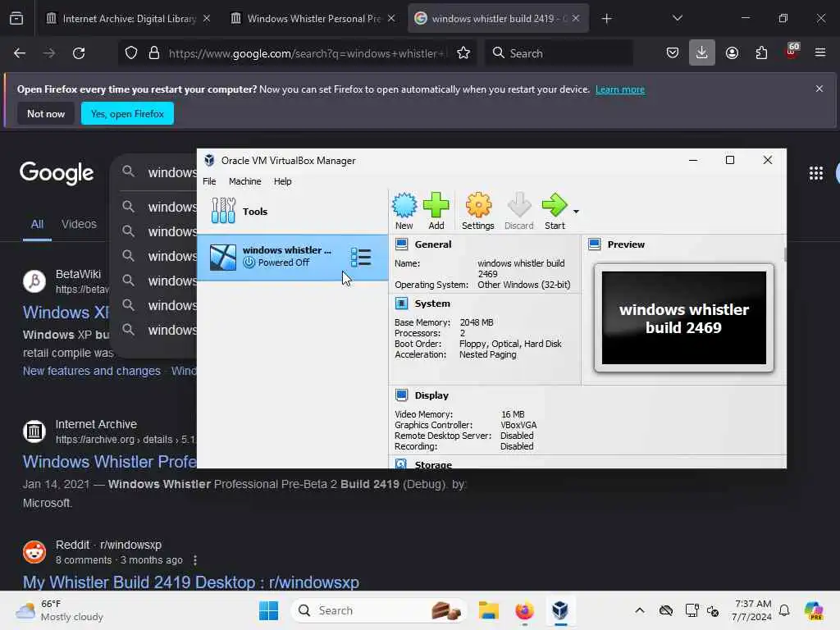Screen dimensions: 840x630
Task: Click the tracking protection shield icon
Action: click(131, 53)
